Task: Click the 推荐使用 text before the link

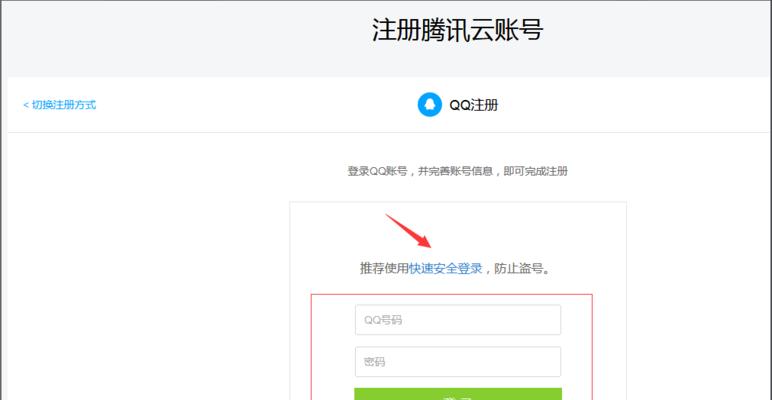Action: click(385, 268)
